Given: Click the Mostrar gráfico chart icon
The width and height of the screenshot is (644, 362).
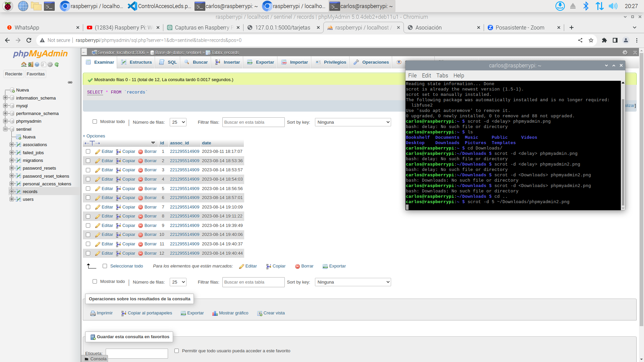Looking at the screenshot, I should point(215,313).
